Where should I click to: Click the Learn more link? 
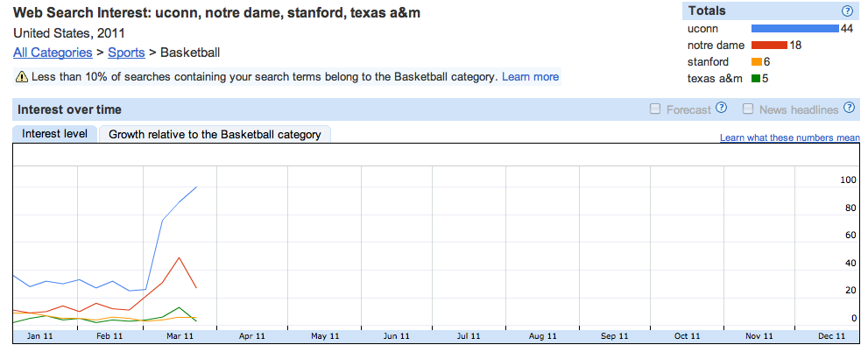530,77
